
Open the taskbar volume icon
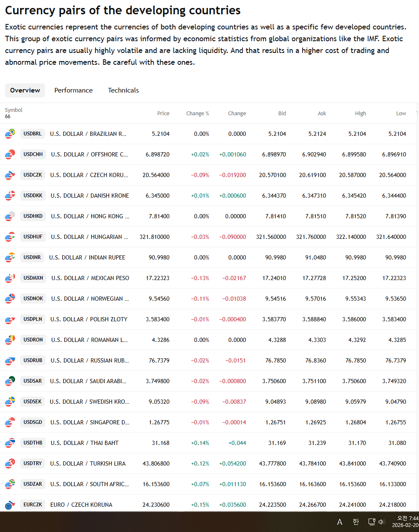tap(382, 522)
